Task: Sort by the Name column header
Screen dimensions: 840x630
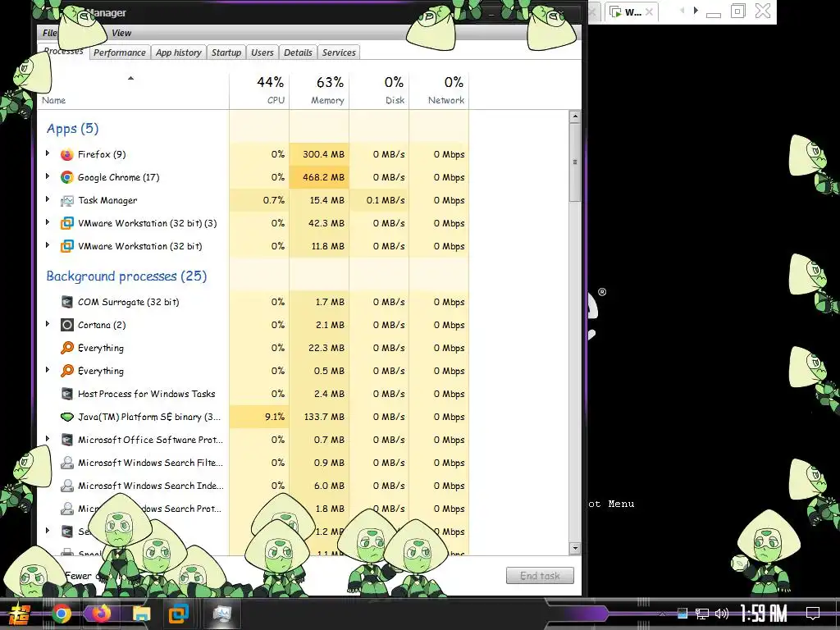Action: pyautogui.click(x=133, y=90)
